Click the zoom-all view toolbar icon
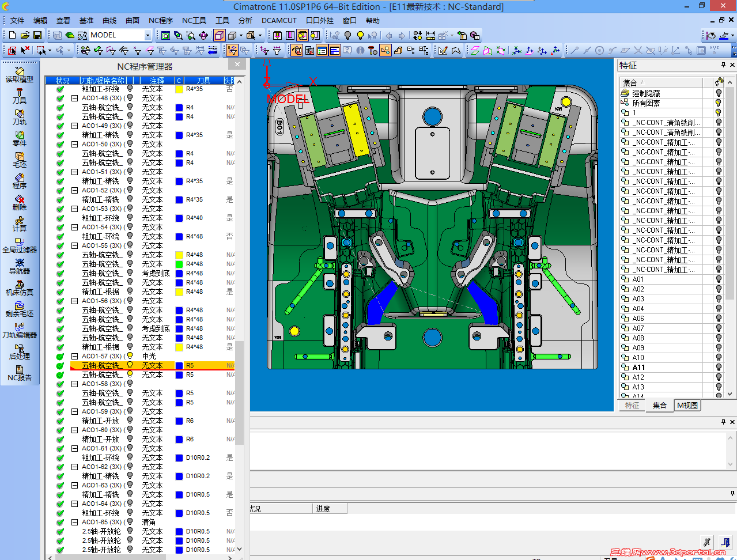 point(165,35)
